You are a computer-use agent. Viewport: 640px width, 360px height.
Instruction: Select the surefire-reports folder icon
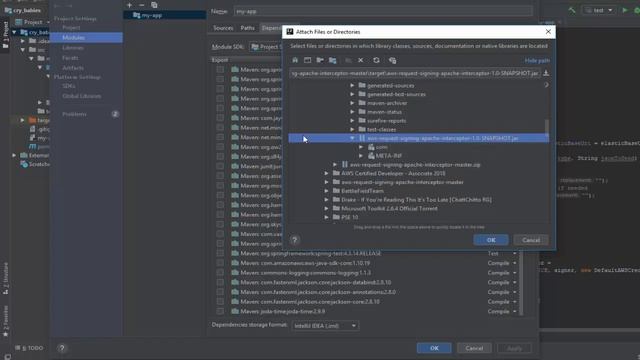pyautogui.click(x=362, y=120)
